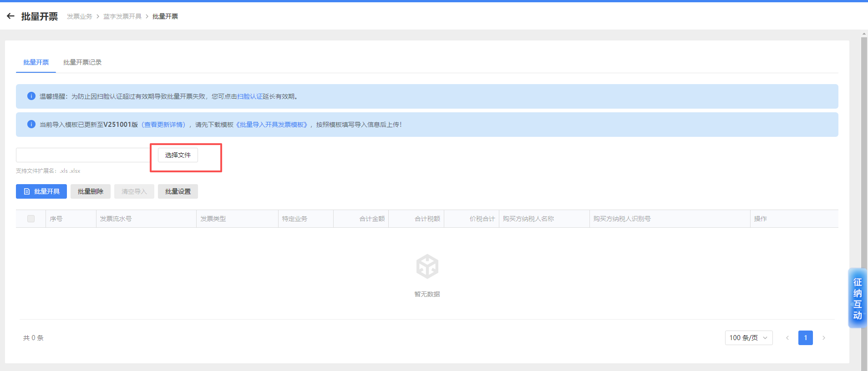Open 批量设置 settings
868x371 pixels.
coord(178,191)
